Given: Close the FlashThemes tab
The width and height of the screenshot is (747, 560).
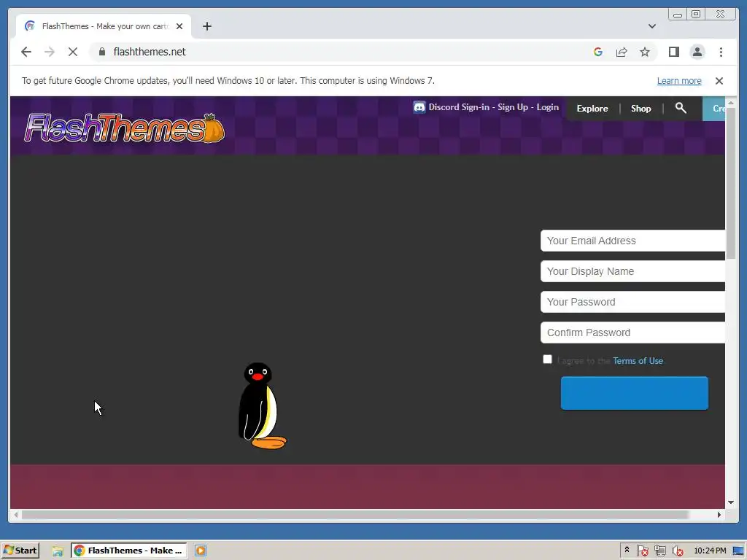Looking at the screenshot, I should (179, 26).
